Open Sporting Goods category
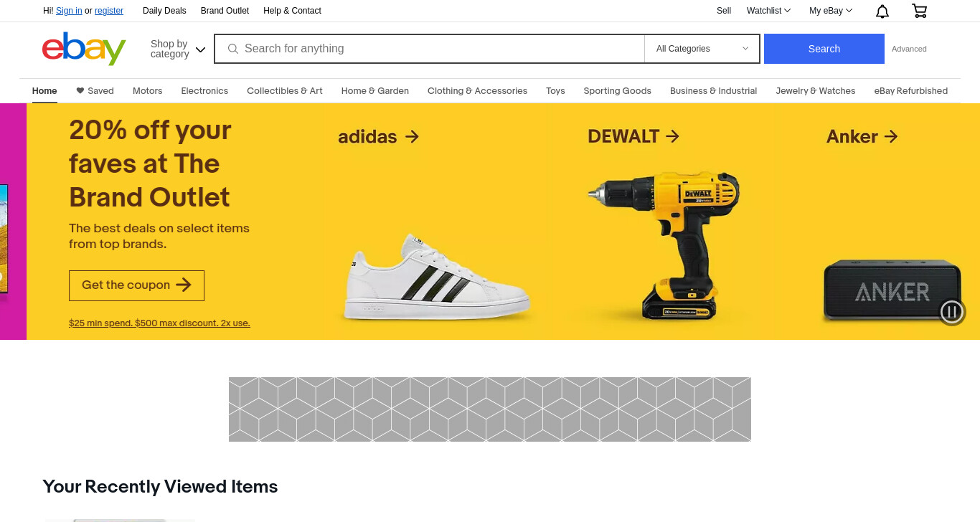980x522 pixels. click(618, 91)
